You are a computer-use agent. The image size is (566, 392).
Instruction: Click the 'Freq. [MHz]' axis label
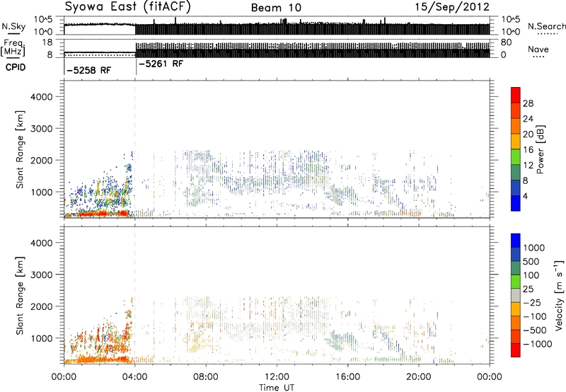(13, 48)
